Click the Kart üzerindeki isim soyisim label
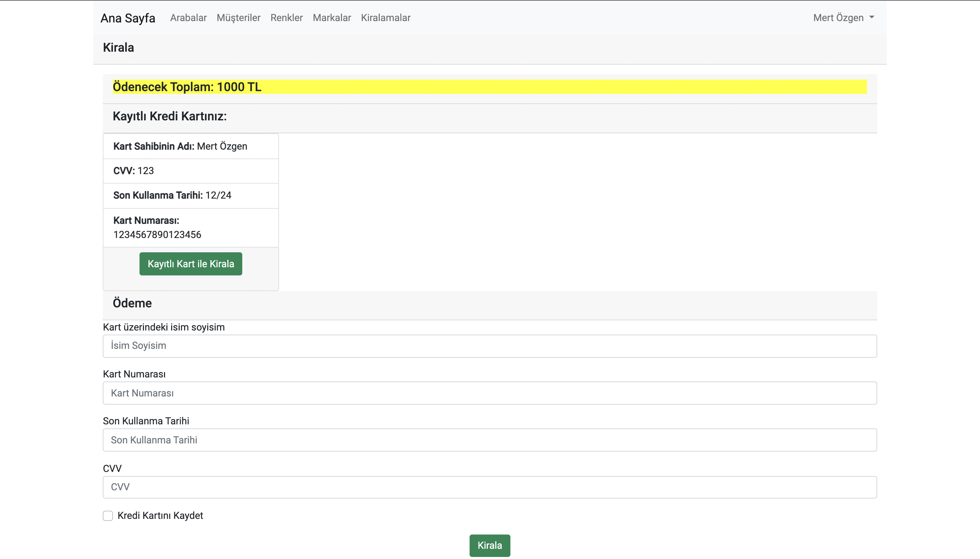The width and height of the screenshot is (980, 559). click(x=164, y=327)
